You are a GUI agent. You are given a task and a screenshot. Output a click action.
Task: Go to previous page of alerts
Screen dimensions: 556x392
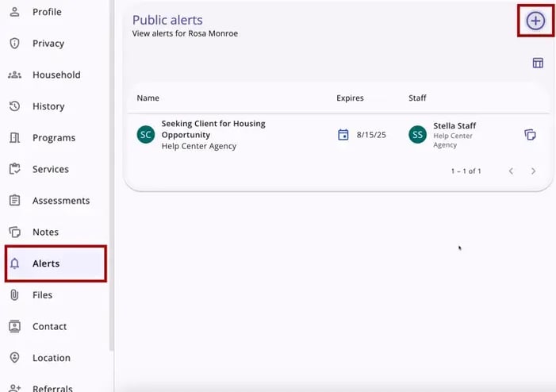[x=511, y=171]
